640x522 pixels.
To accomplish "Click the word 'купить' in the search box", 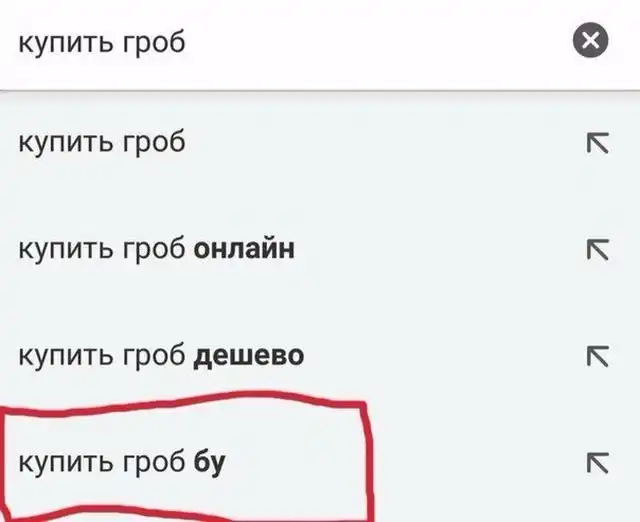I will click(x=65, y=43).
